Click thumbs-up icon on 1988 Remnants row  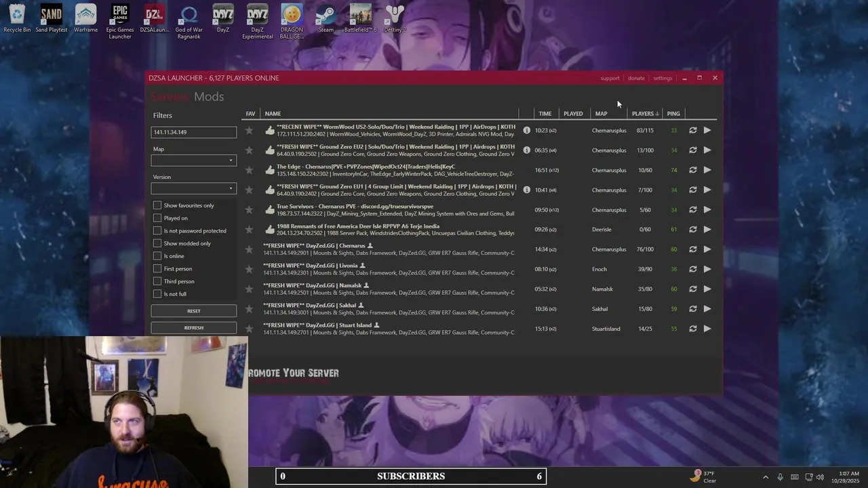click(x=270, y=229)
